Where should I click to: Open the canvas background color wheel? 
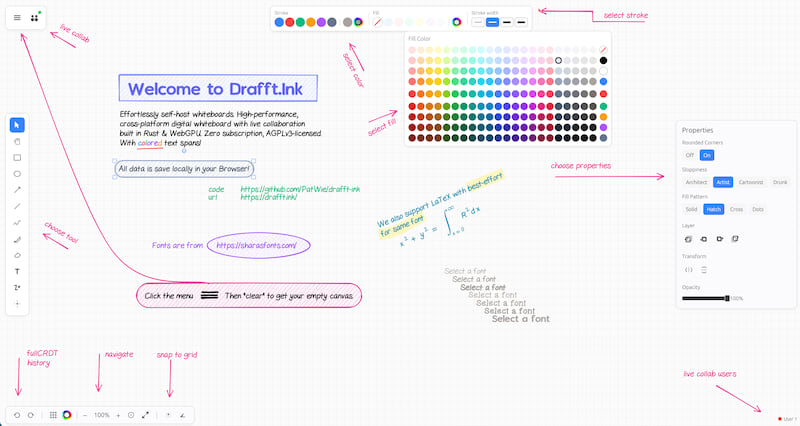coord(67,415)
